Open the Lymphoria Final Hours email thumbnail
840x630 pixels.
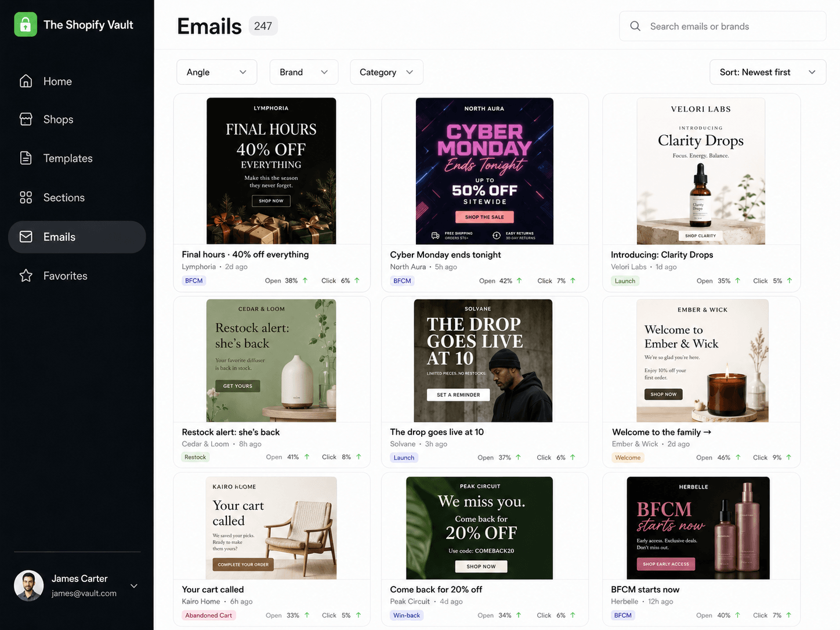coord(271,171)
